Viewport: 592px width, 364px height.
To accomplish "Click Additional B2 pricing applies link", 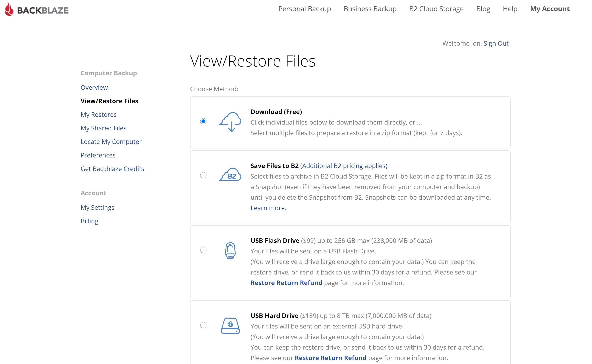I will [x=344, y=166].
